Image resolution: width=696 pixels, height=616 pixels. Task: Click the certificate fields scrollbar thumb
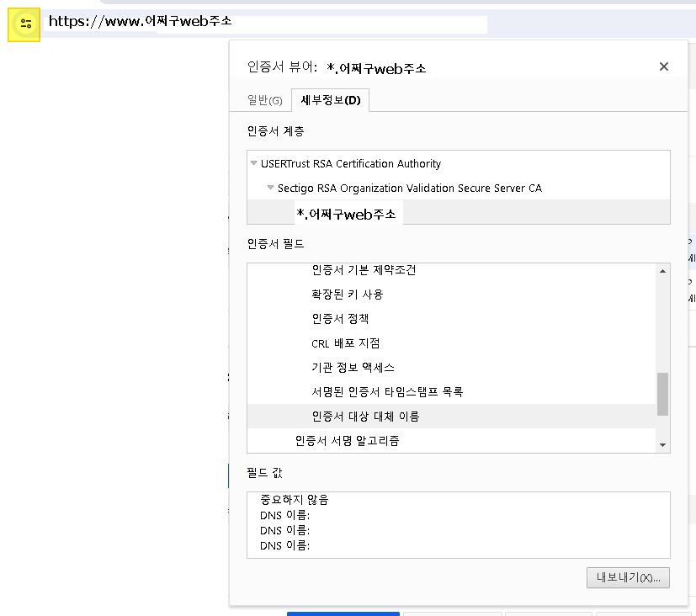pyautogui.click(x=662, y=394)
